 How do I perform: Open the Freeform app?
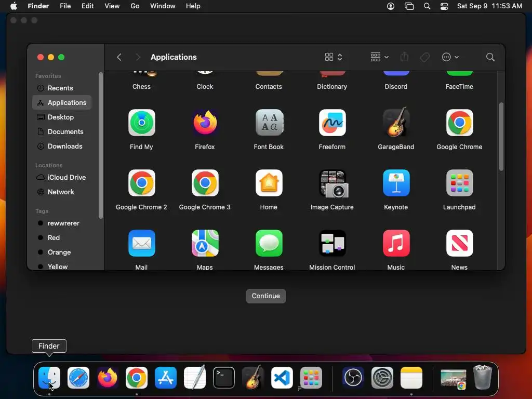click(x=332, y=123)
